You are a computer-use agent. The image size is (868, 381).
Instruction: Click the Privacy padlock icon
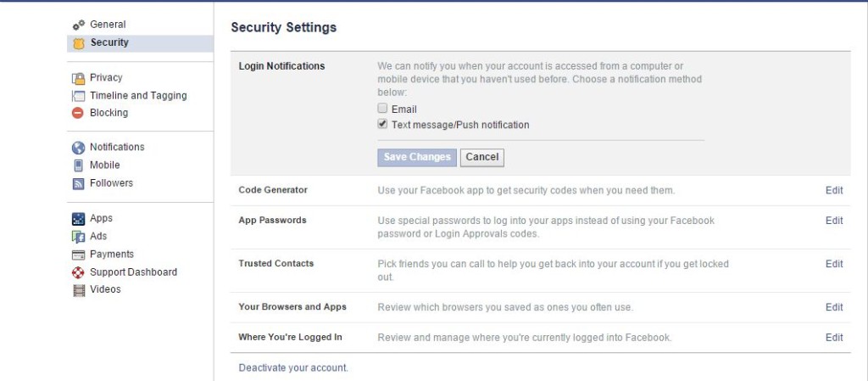[78, 78]
